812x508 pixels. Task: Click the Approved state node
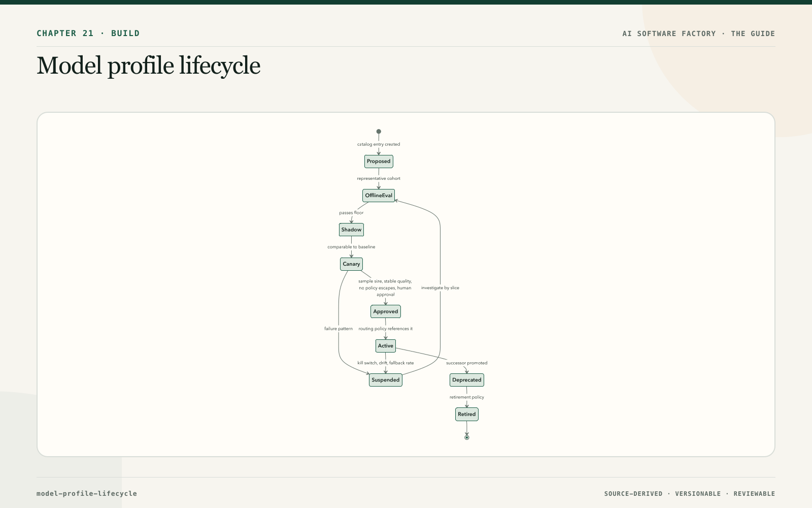coord(386,311)
